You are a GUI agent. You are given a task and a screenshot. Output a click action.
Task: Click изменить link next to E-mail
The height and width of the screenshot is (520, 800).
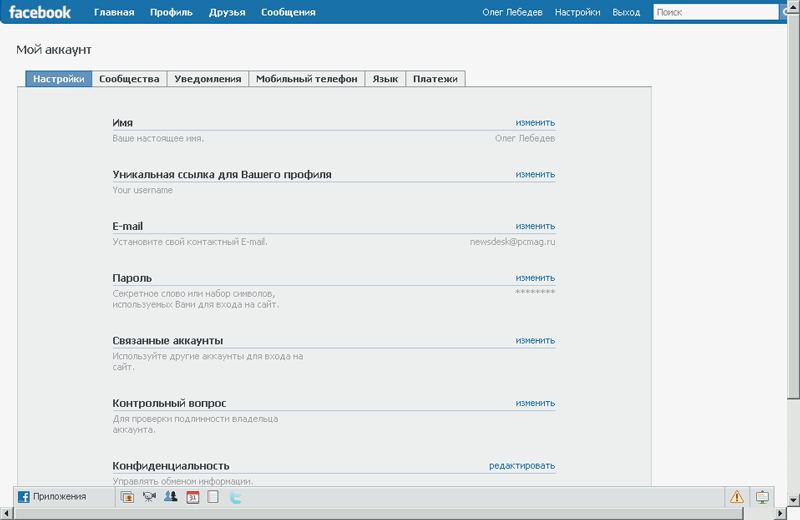[x=535, y=226]
